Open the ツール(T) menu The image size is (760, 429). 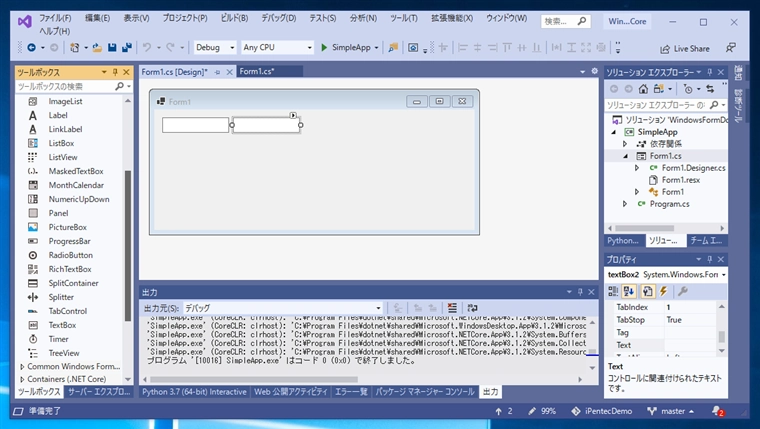coord(404,18)
